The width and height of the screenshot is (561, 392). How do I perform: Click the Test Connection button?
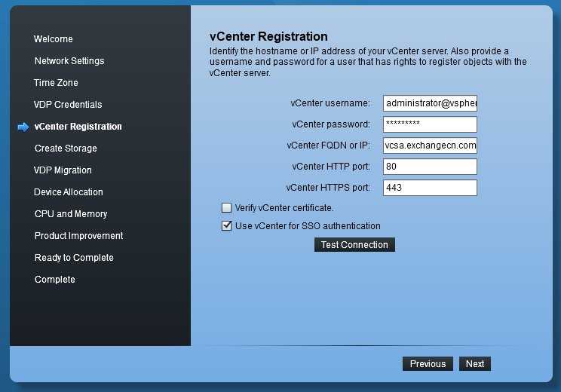point(354,245)
